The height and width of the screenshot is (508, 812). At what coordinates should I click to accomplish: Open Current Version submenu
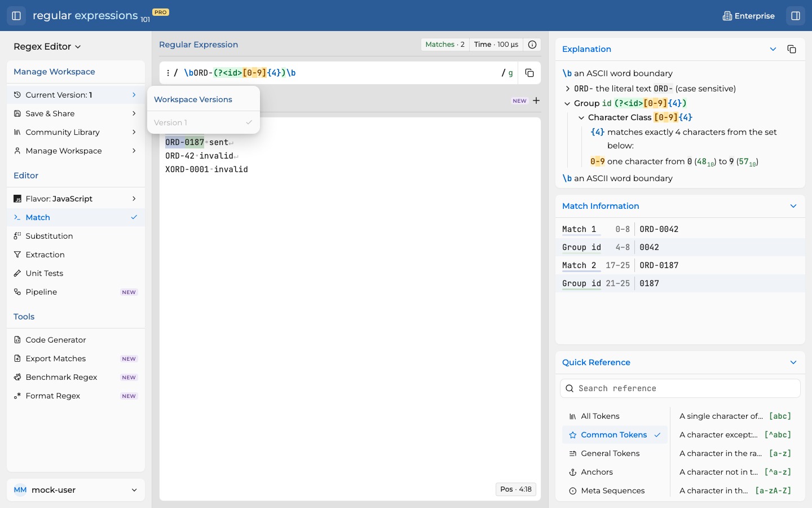tap(76, 95)
